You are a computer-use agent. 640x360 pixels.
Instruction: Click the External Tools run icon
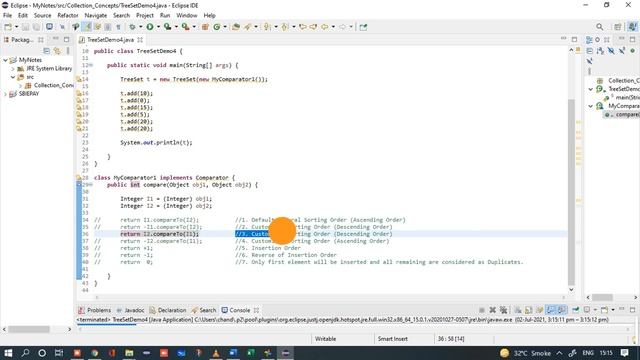pyautogui.click(x=185, y=27)
